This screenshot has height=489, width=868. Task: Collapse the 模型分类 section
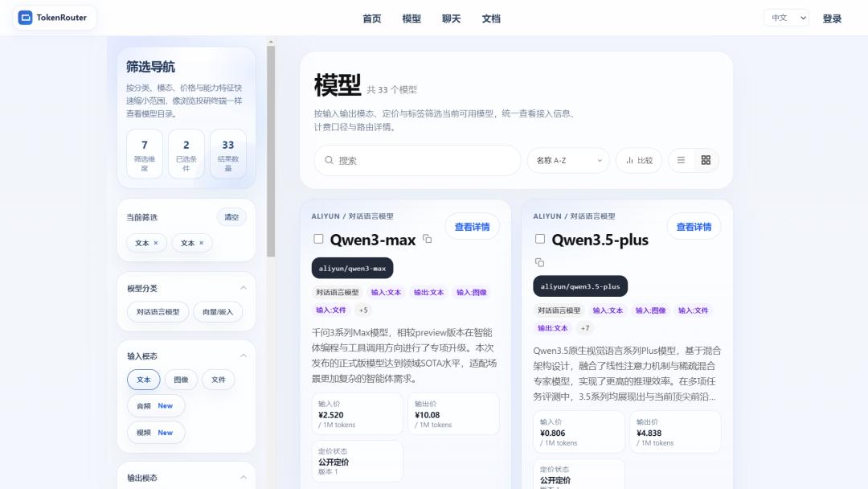tap(243, 288)
